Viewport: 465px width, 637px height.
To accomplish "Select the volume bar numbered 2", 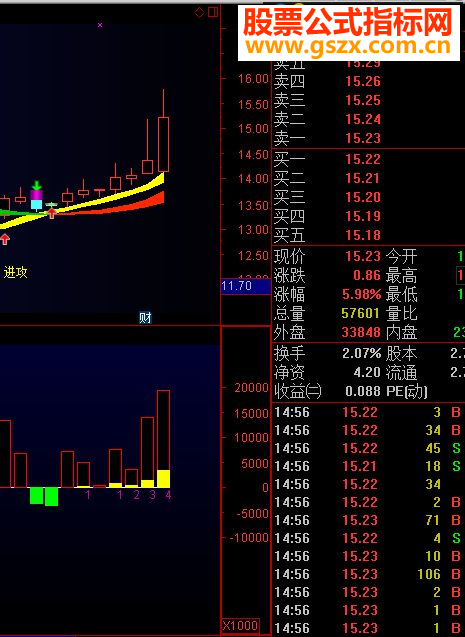I will click(131, 478).
